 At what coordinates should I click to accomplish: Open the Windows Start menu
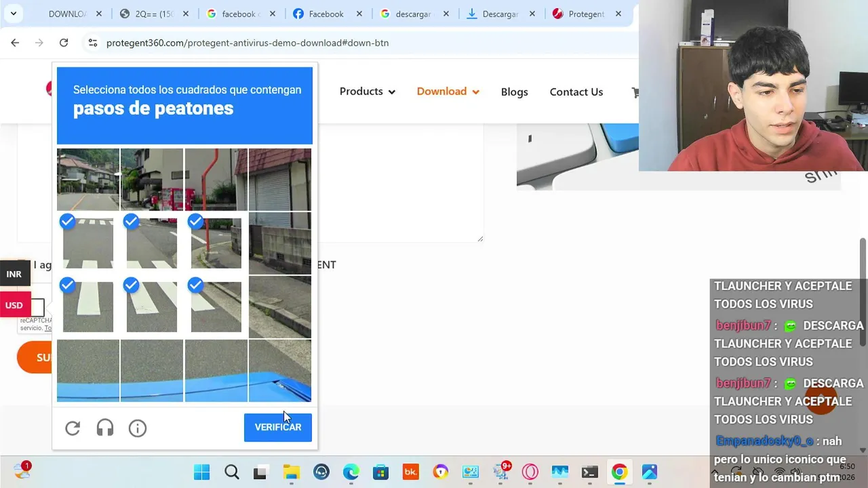click(202, 472)
